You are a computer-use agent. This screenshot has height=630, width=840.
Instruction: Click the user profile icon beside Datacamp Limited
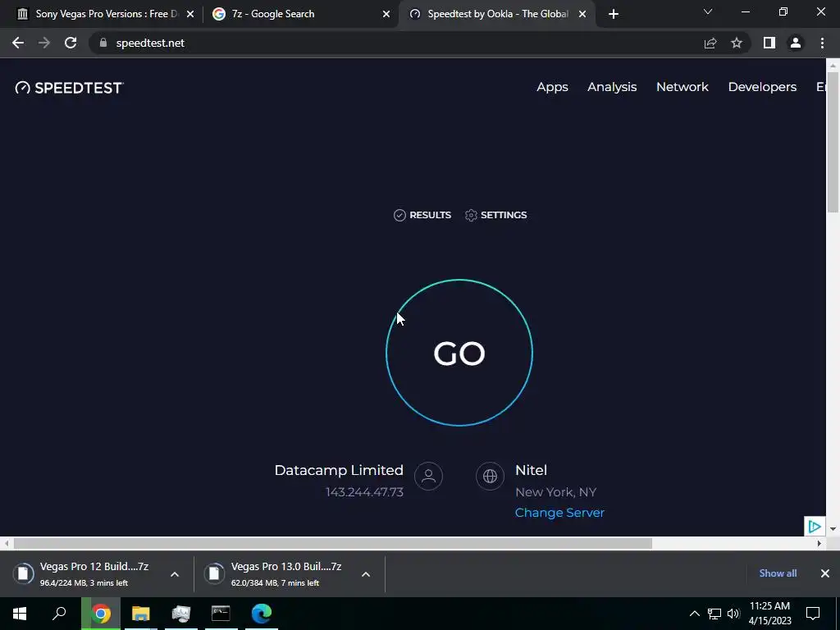point(428,476)
